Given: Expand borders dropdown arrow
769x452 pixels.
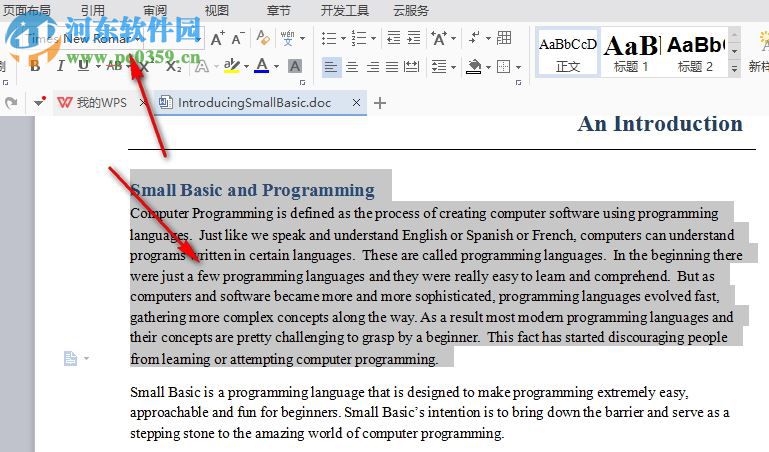Looking at the screenshot, I should (x=518, y=67).
